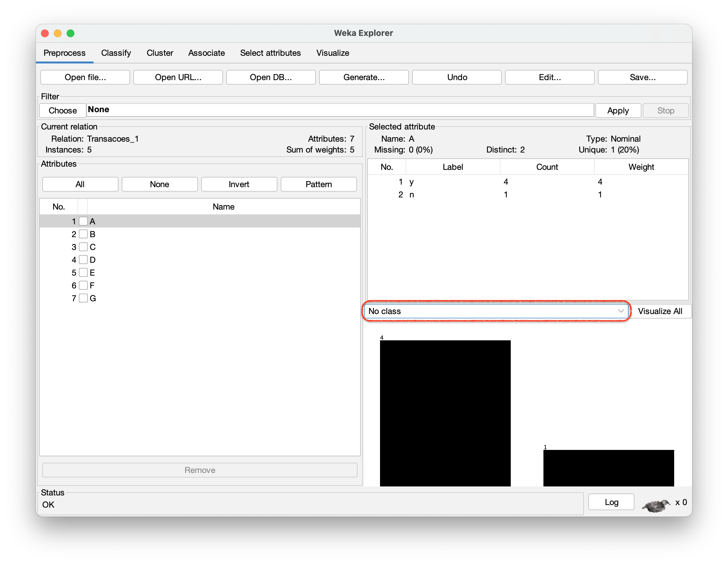Screen dimensions: 728x564
Task: Toggle the checkbox of attribute A
Action: (83, 221)
